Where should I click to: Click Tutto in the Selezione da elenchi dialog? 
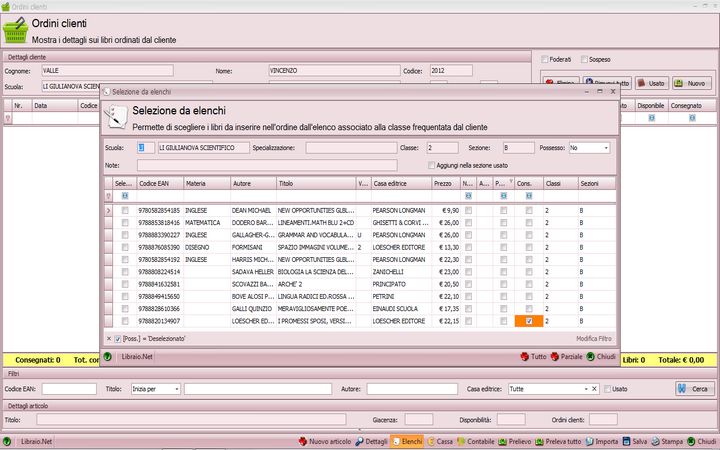point(533,356)
